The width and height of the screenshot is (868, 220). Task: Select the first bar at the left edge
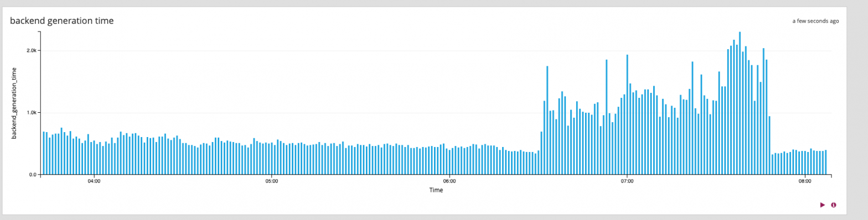point(44,153)
